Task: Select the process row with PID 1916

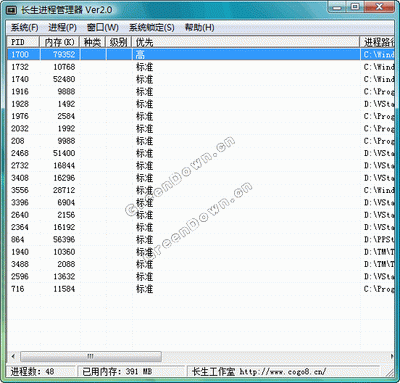Action: [200, 91]
